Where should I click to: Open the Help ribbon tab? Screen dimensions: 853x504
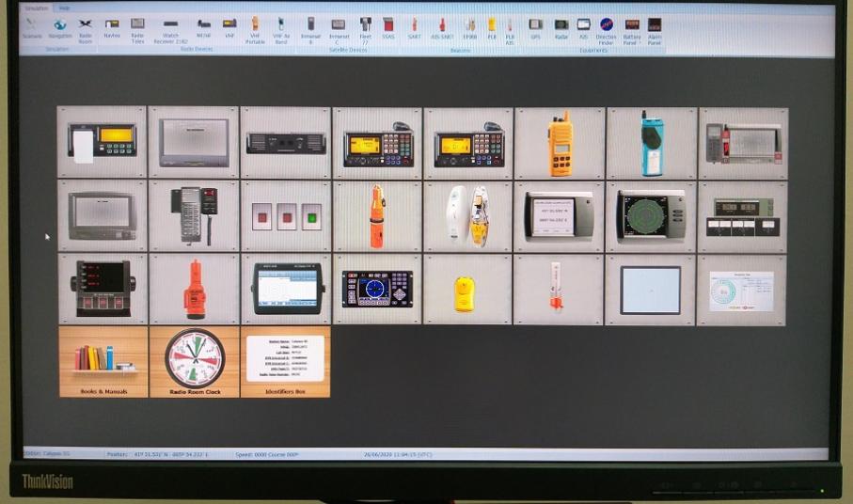[64, 8]
